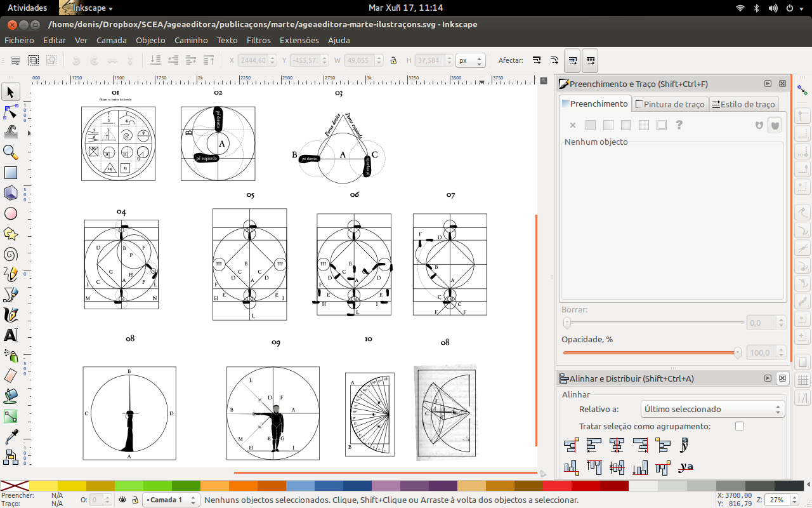Image resolution: width=812 pixels, height=508 pixels.
Task: Toggle layer visibility eye icon
Action: pos(122,500)
